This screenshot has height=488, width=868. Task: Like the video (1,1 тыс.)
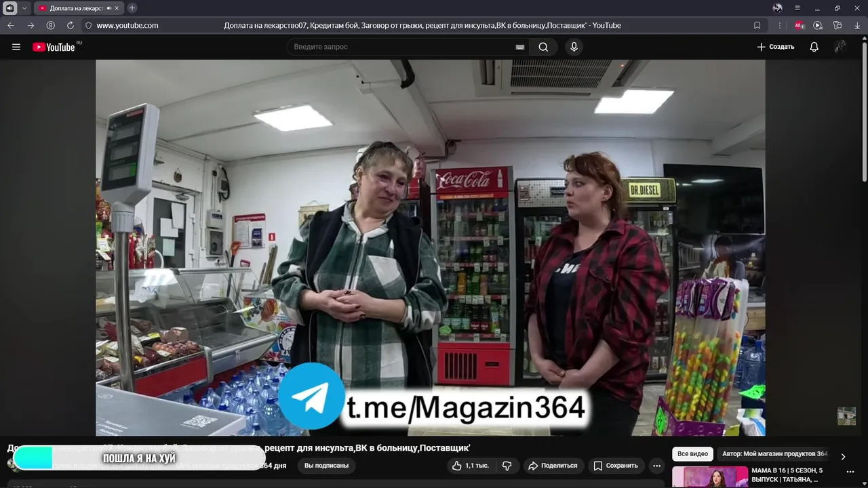[x=470, y=466]
